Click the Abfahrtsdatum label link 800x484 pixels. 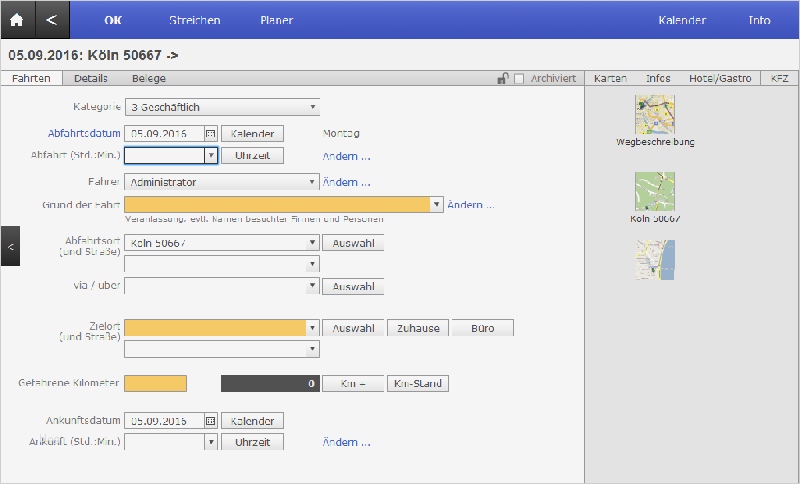click(x=84, y=134)
